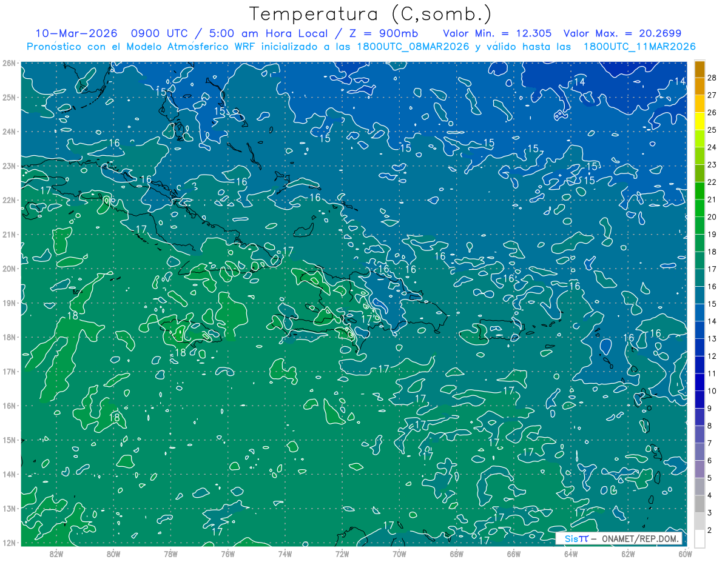Select the "60W" longitude axis label
728x562 pixels.
click(686, 554)
